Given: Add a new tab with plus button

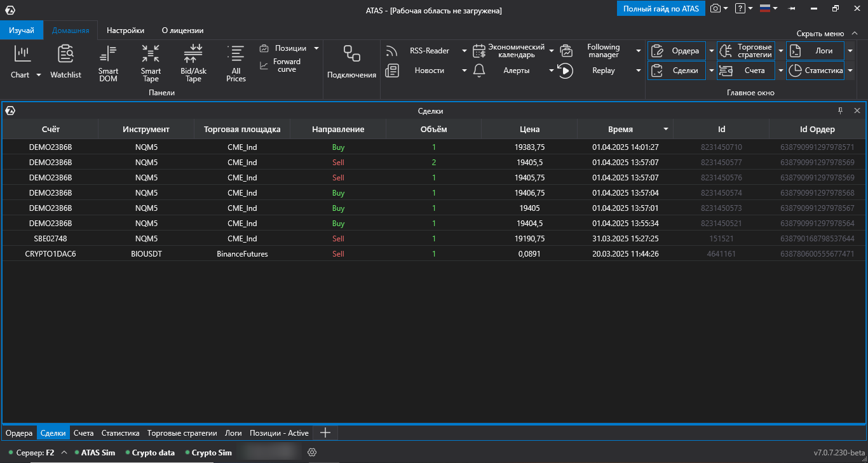Looking at the screenshot, I should 325,433.
